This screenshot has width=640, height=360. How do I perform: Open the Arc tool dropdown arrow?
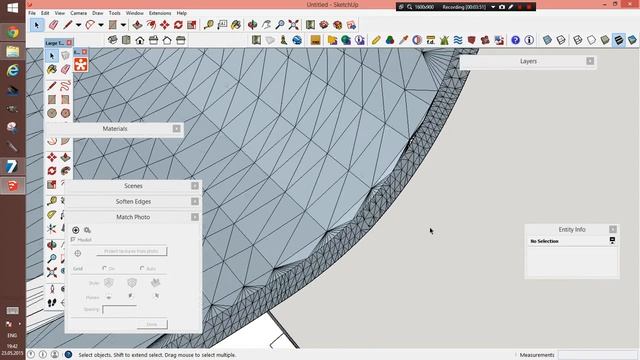pos(101,25)
